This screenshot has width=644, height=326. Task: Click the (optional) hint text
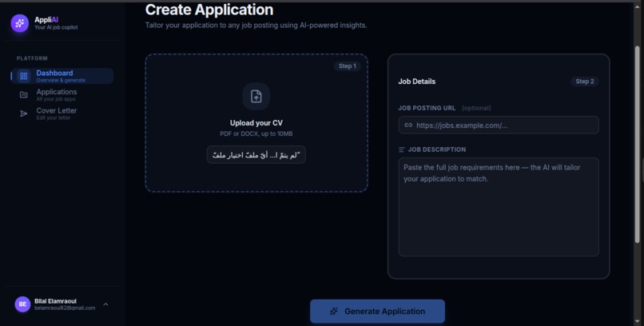click(x=476, y=108)
